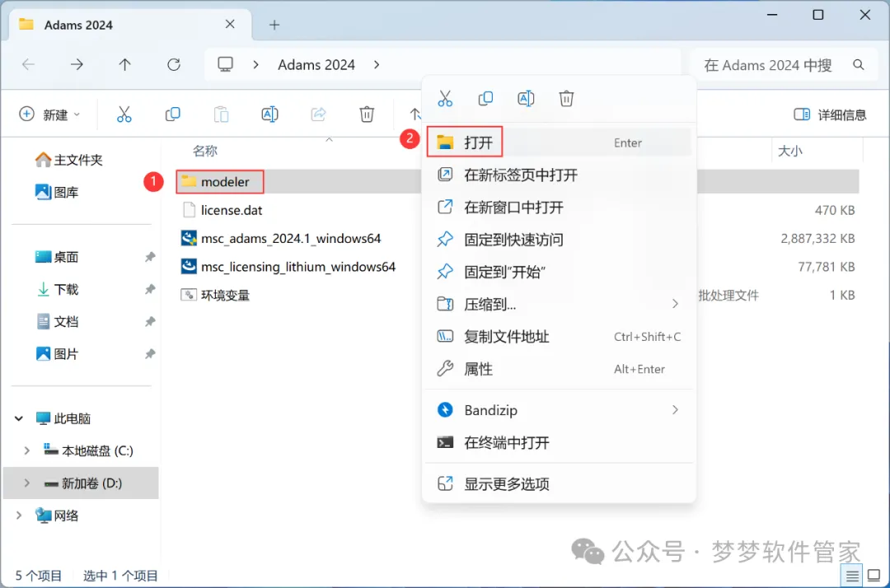Go forward with the right arrow
Image resolution: width=890 pixels, height=588 pixels.
point(77,64)
